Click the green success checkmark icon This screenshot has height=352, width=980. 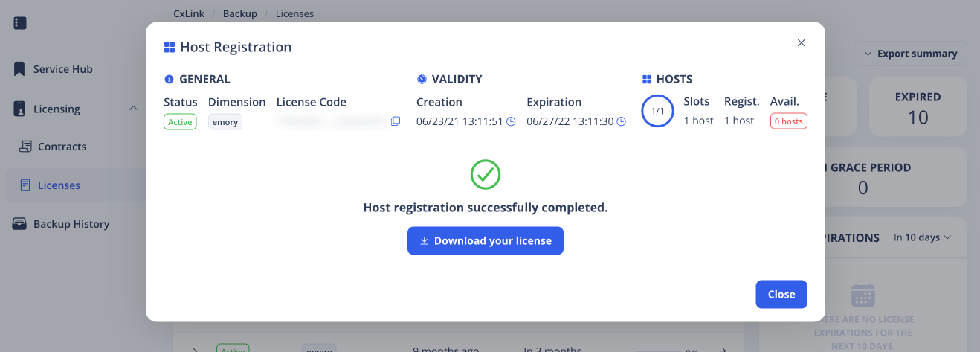click(x=486, y=175)
